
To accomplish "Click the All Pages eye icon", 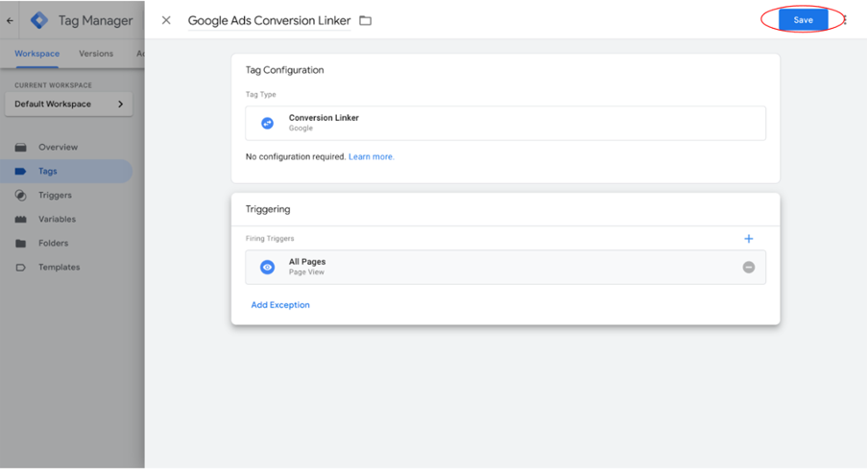I will (267, 267).
